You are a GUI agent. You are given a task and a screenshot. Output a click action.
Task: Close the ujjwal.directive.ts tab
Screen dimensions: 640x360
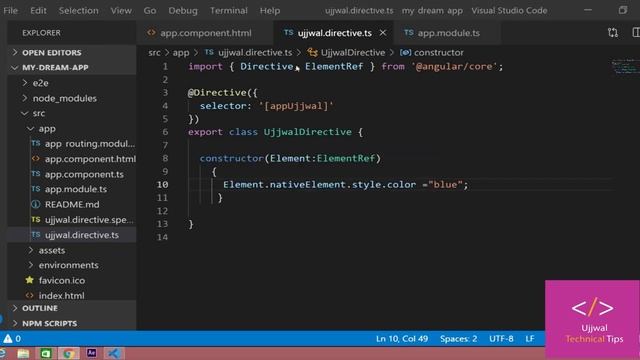(x=383, y=33)
